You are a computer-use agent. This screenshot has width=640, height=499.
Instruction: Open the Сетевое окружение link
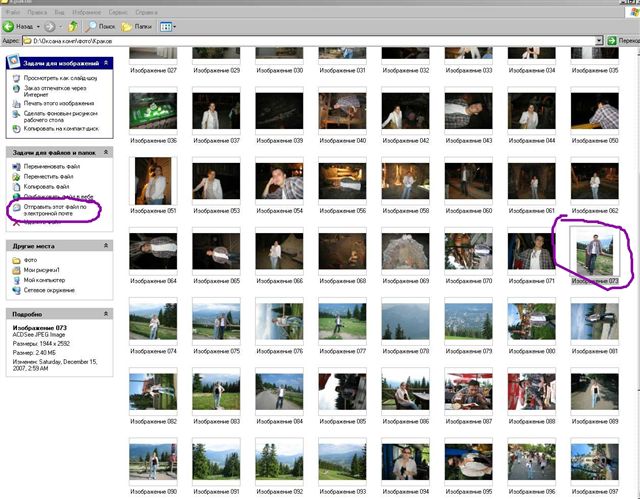click(x=49, y=291)
